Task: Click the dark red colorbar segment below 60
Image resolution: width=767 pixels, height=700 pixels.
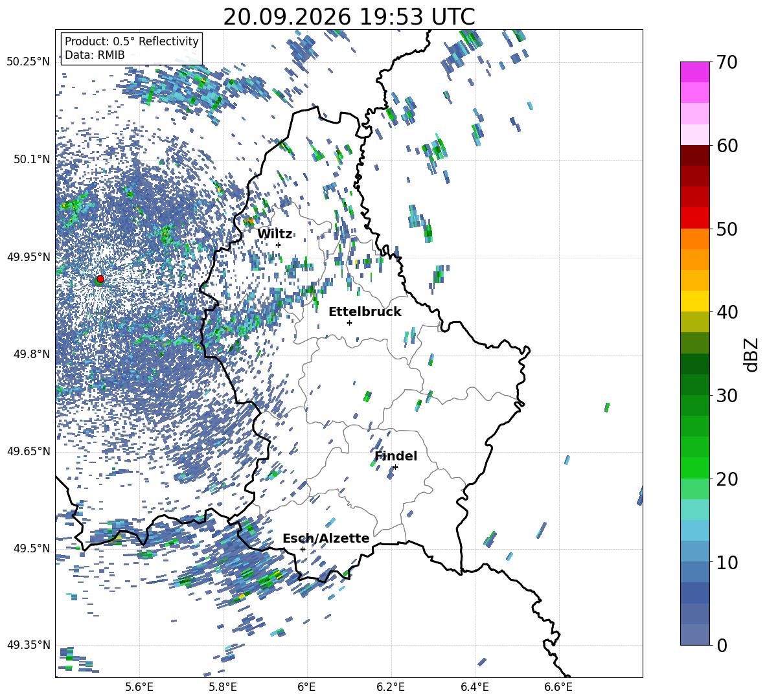Action: pos(695,155)
